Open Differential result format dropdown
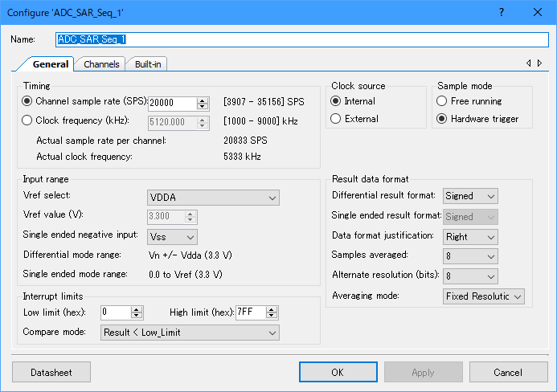557x392 pixels. coord(470,195)
